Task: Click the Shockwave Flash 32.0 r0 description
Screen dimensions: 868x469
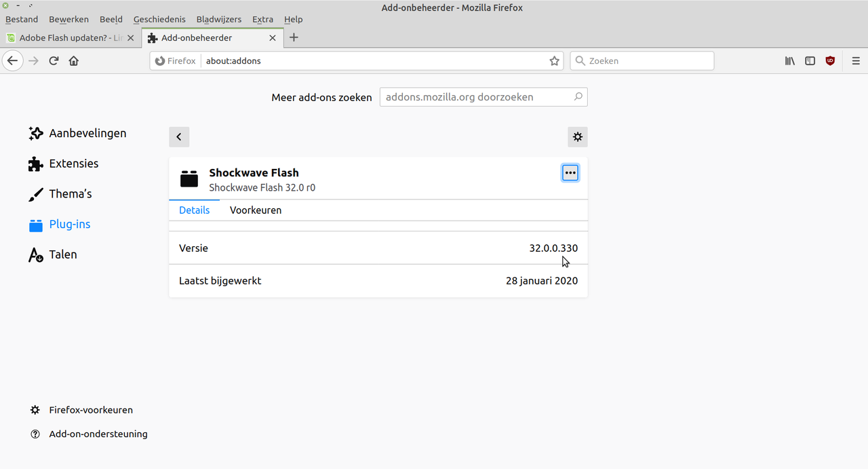Action: 262,187
